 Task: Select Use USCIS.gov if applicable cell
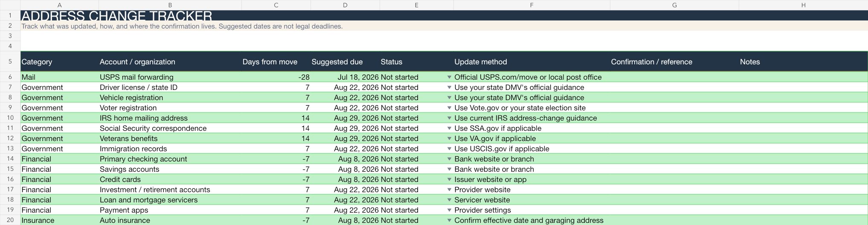531,149
